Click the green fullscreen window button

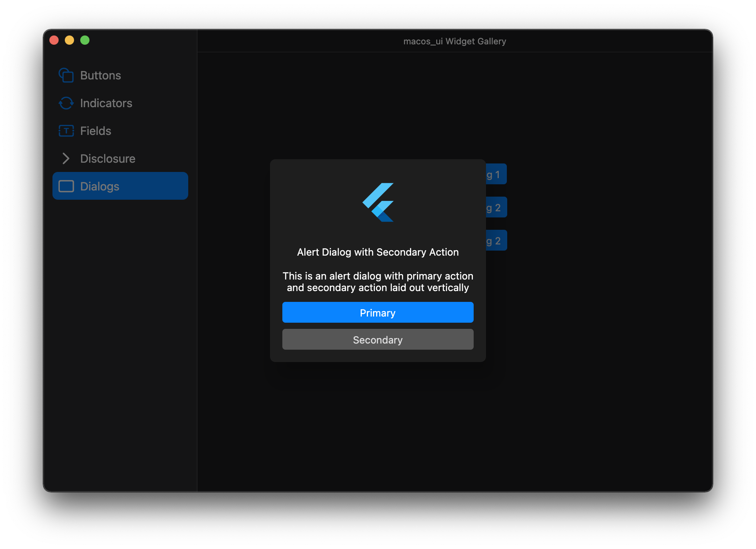tap(85, 40)
